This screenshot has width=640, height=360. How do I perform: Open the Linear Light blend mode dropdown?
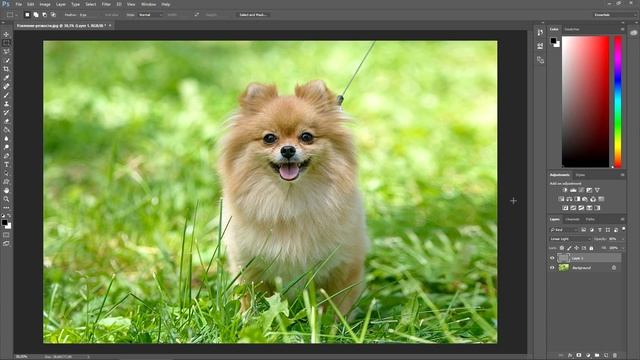(x=570, y=239)
